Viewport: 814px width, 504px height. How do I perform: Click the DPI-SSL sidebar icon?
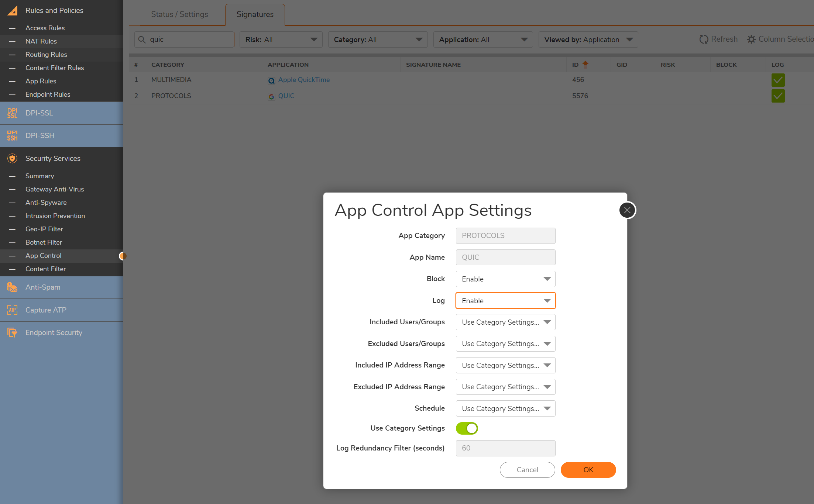click(12, 113)
